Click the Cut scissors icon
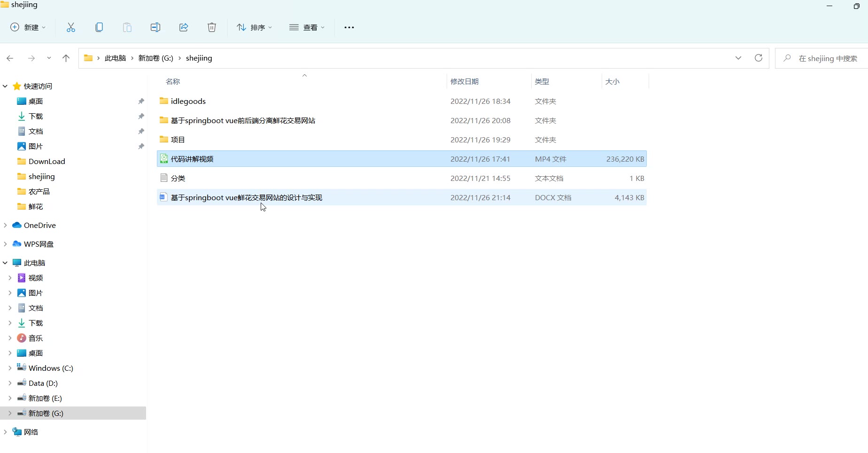This screenshot has width=868, height=453. tap(71, 27)
